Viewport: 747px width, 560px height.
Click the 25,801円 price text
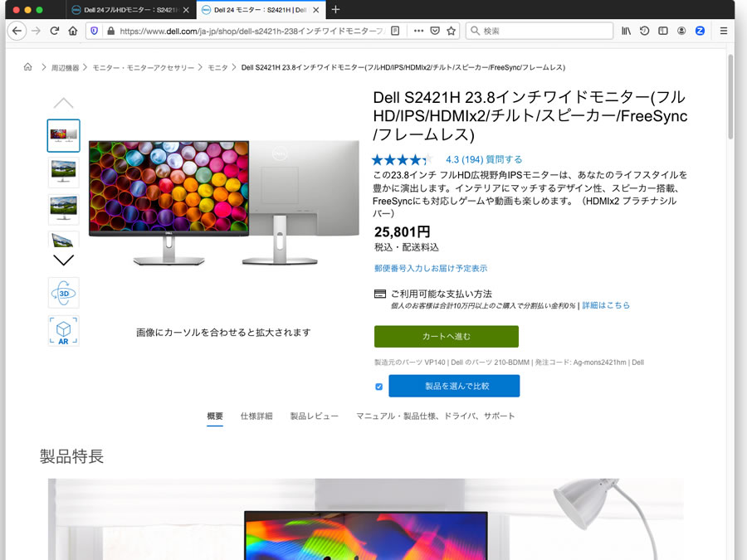coord(402,232)
